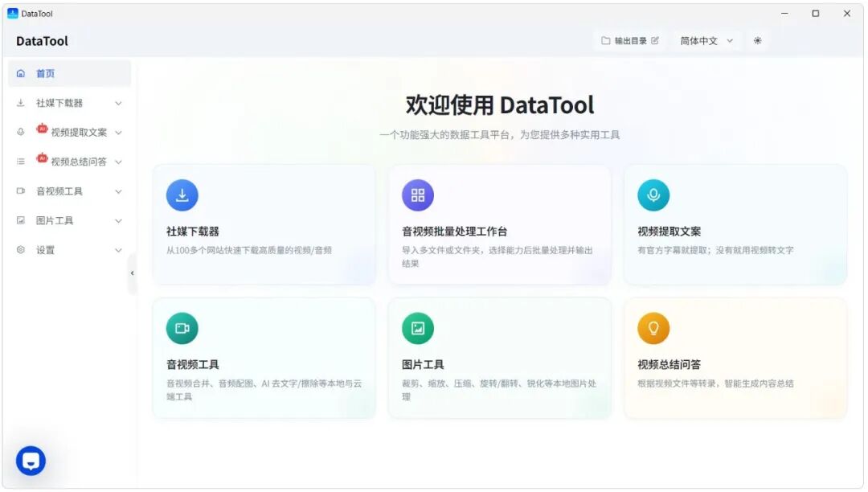Expand the 视频提取文案 sidebar chevron

point(118,133)
